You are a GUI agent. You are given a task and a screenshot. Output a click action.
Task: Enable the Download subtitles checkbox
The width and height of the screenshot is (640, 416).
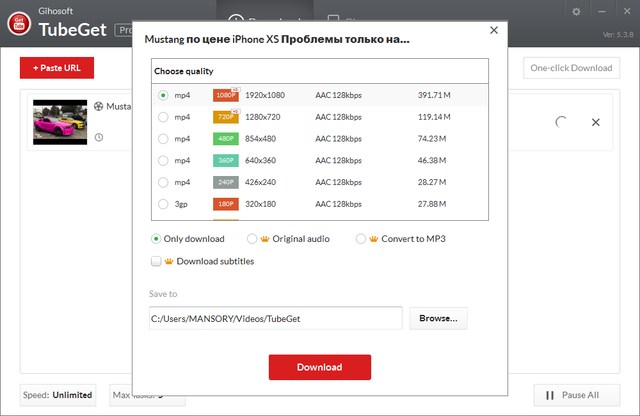(x=156, y=262)
